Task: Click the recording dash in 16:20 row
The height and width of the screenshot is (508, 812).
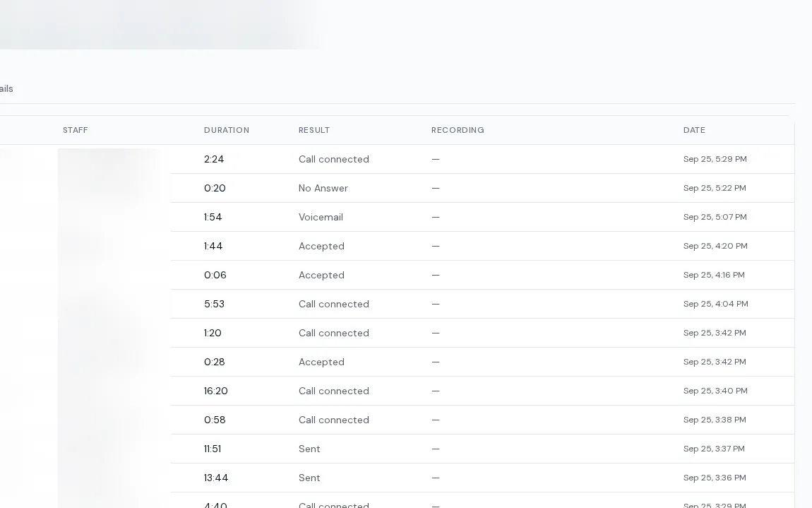Action: (x=436, y=391)
